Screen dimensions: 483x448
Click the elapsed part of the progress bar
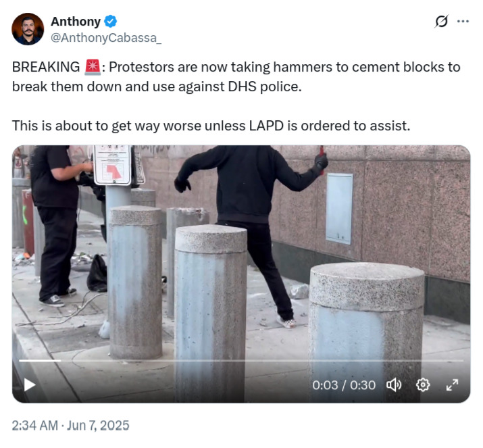40,360
